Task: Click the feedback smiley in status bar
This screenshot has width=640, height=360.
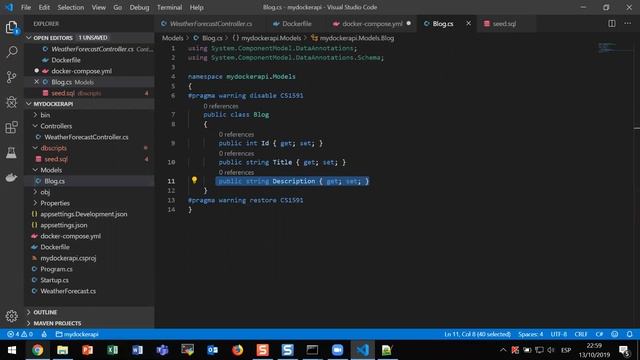Action: pyautogui.click(x=615, y=334)
